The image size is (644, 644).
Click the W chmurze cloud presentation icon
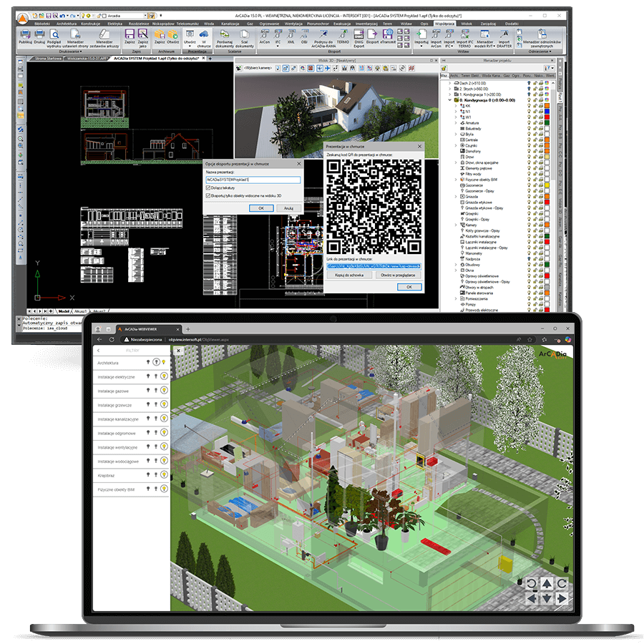pos(204,34)
